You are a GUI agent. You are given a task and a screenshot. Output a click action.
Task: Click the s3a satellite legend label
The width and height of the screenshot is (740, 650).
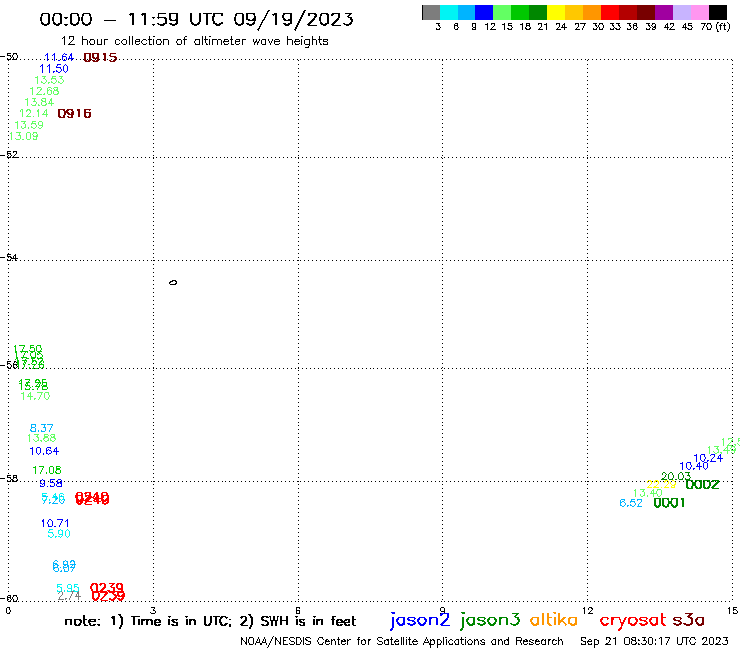click(688, 620)
